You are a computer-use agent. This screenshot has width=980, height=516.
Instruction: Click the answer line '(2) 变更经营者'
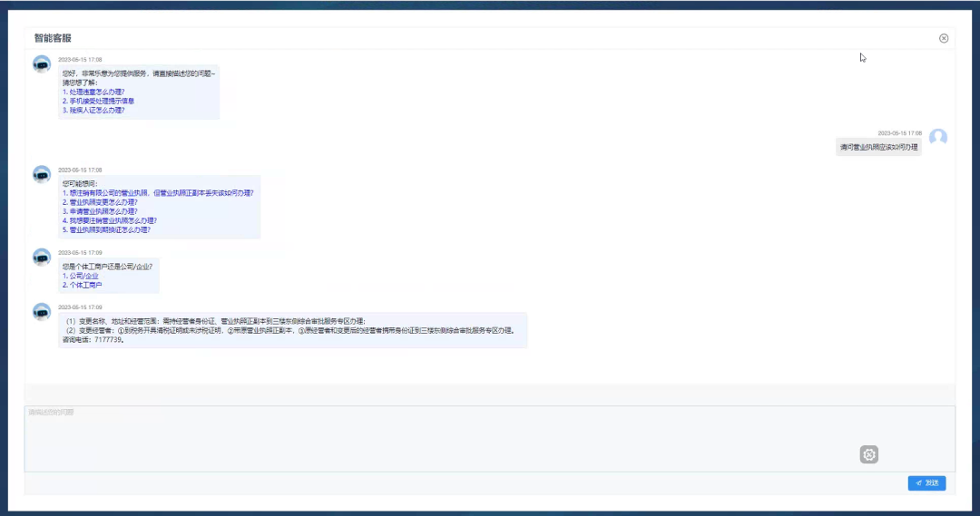coord(290,330)
